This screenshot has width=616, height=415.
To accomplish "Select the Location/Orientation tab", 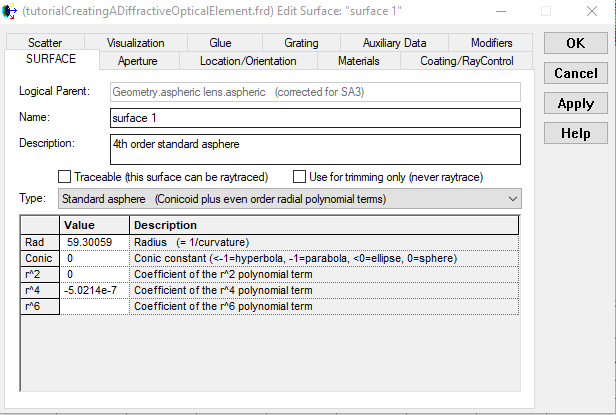I will click(x=248, y=61).
